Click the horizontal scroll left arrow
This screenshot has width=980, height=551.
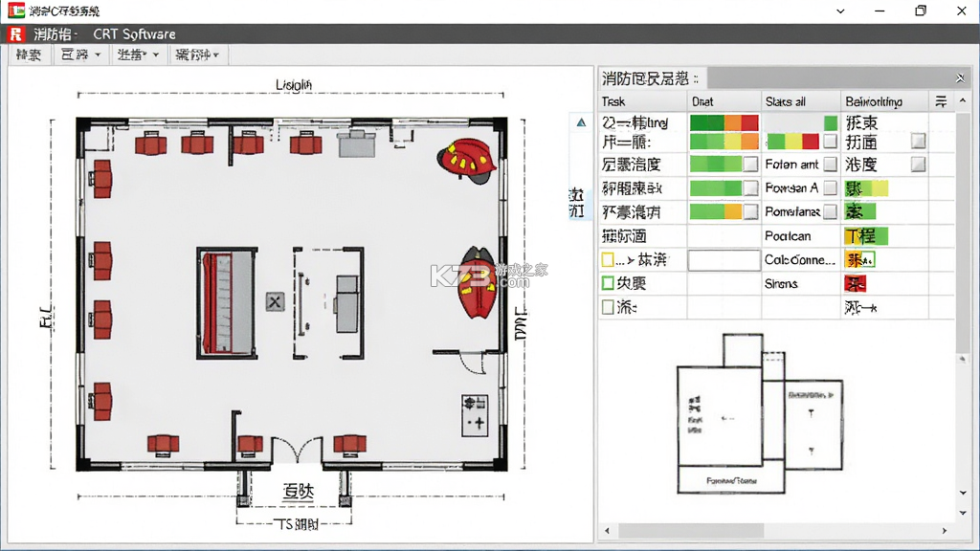coord(607,531)
